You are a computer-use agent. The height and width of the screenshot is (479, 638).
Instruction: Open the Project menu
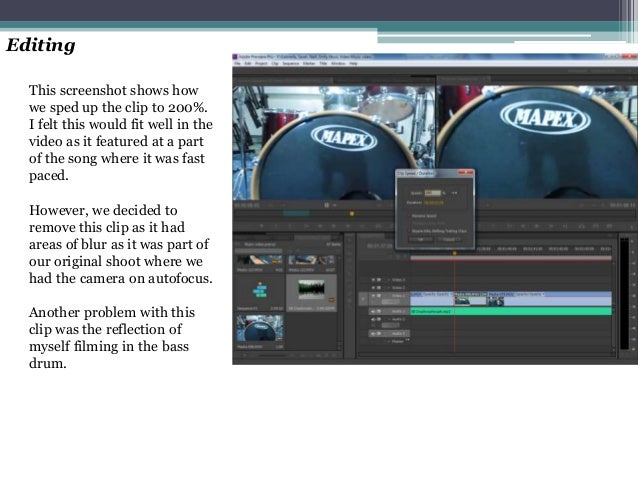(x=261, y=63)
